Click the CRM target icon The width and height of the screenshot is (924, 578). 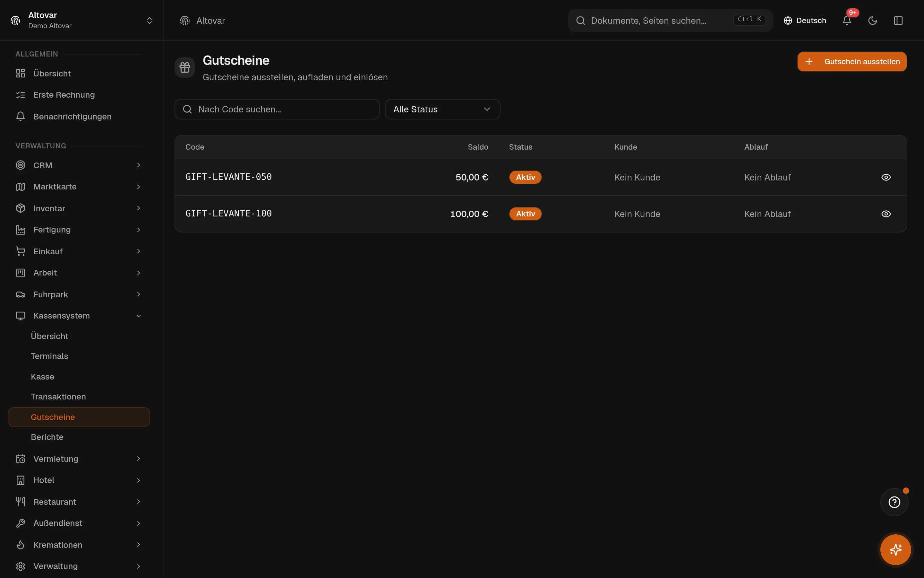click(x=21, y=165)
